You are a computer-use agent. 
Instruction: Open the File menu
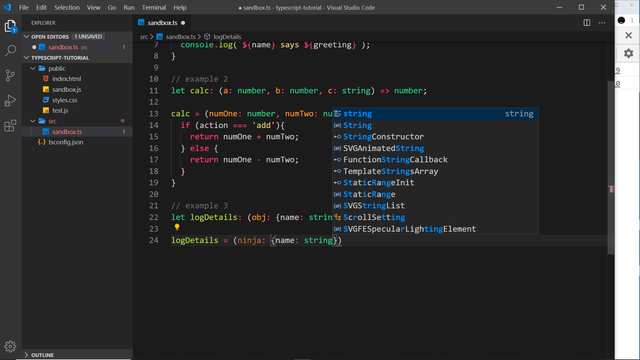coord(24,7)
